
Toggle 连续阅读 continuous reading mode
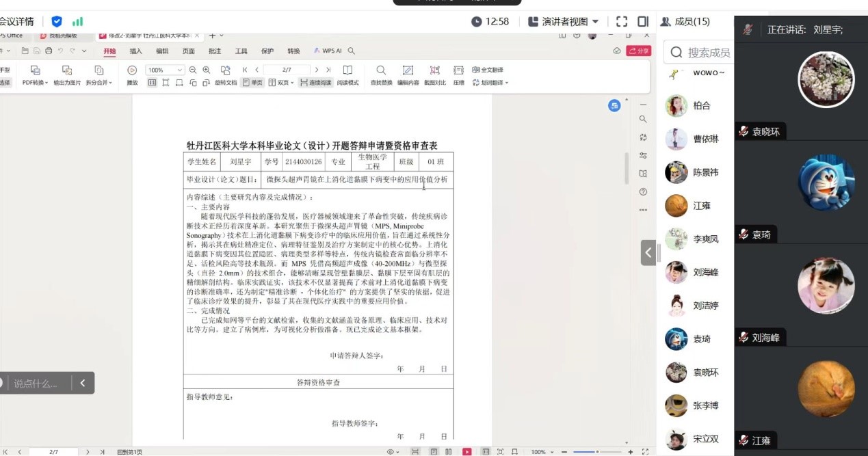point(315,83)
